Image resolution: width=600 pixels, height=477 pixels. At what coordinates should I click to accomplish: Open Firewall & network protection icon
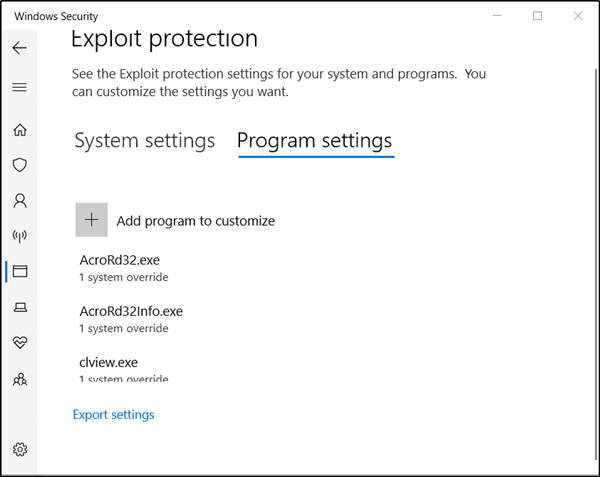19,236
